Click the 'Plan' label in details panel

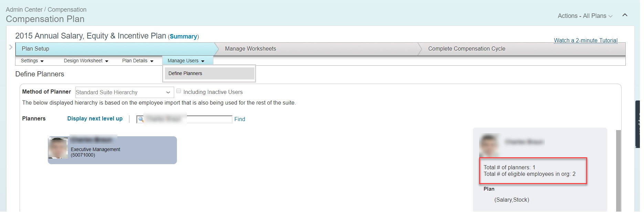click(x=489, y=189)
